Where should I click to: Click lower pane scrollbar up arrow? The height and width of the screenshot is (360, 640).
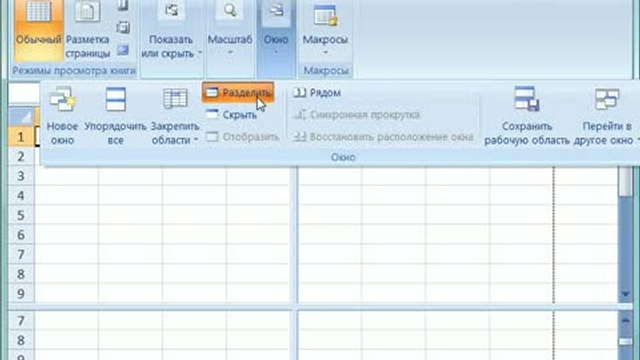(626, 321)
